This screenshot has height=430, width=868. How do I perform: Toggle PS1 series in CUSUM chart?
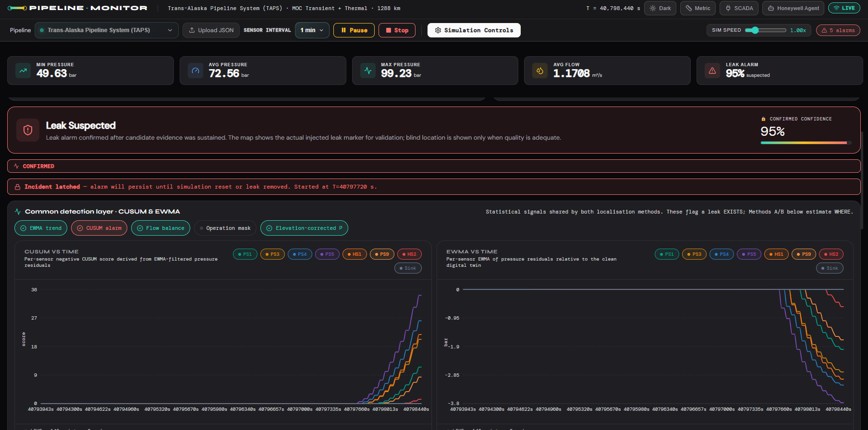tap(245, 254)
